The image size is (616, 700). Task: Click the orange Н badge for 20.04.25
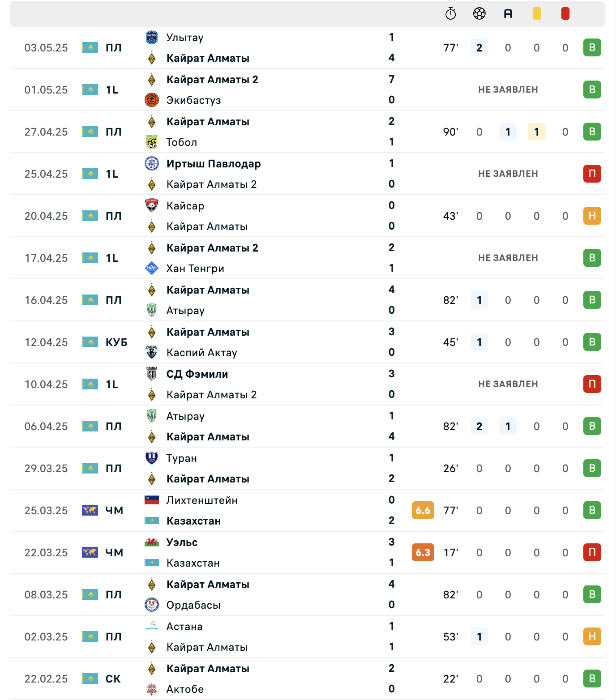pyautogui.click(x=592, y=216)
